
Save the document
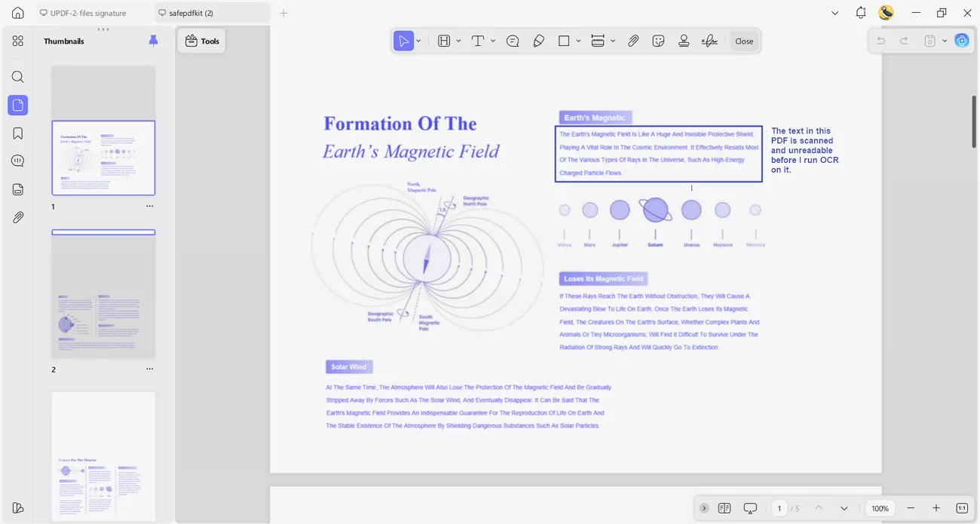coord(930,41)
